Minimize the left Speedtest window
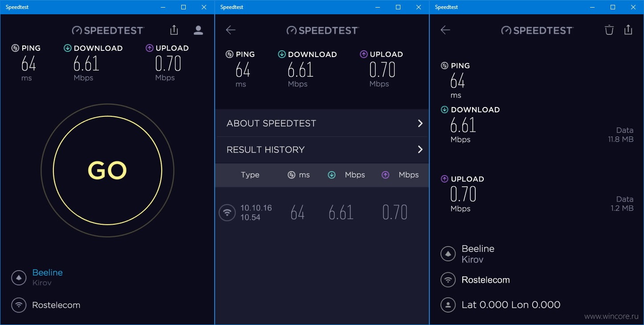 click(x=163, y=7)
